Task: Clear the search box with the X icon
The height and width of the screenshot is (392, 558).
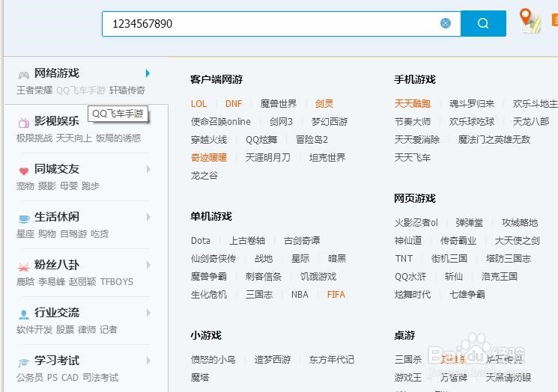Action: (446, 23)
